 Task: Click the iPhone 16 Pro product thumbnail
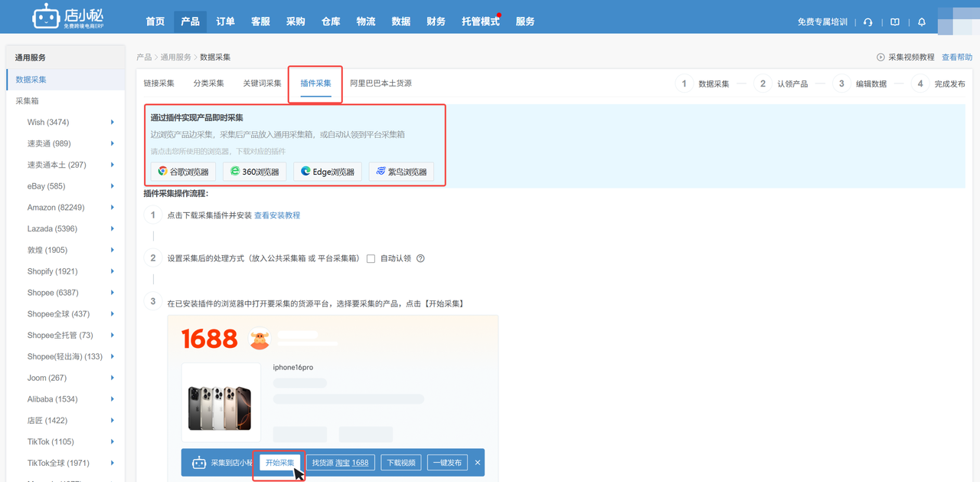pos(220,404)
